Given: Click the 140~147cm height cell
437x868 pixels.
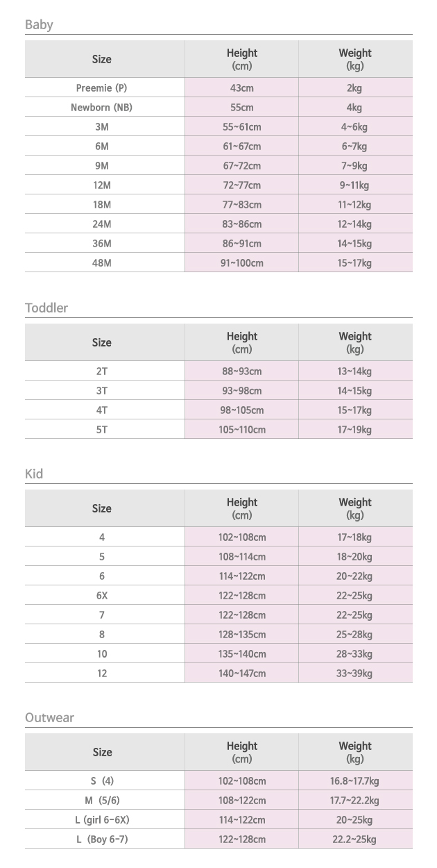Looking at the screenshot, I should 241,674.
